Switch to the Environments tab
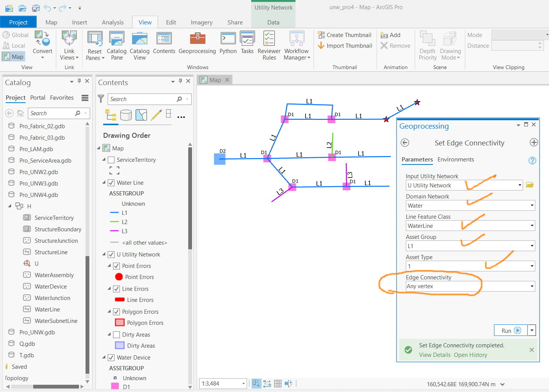The image size is (549, 392). click(x=455, y=160)
